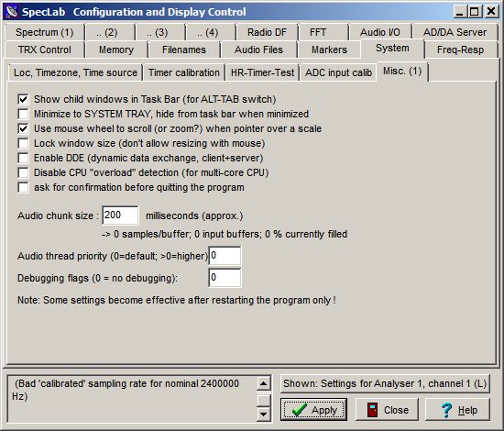The width and height of the screenshot is (504, 431).
Task: Select the Misc. (1) subtab
Action: click(x=402, y=72)
